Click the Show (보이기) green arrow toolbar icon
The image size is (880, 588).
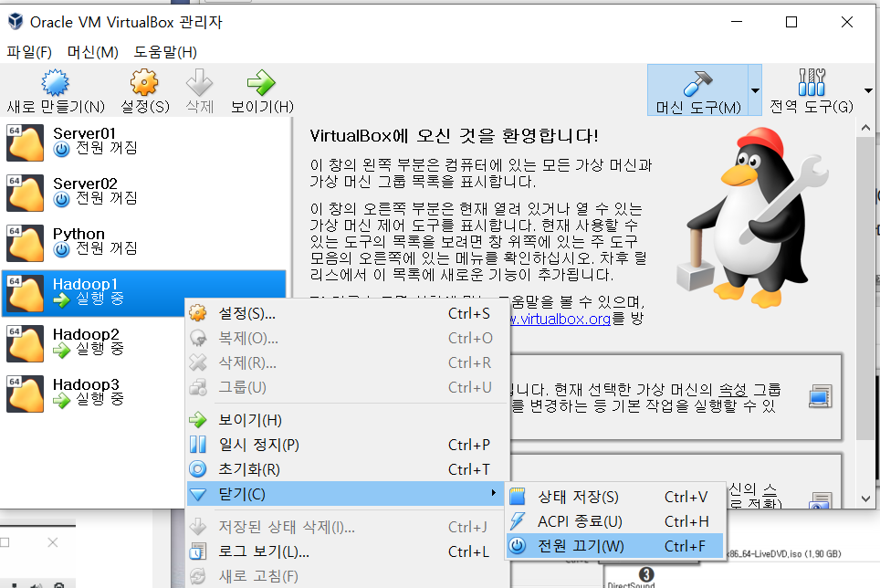tap(261, 83)
